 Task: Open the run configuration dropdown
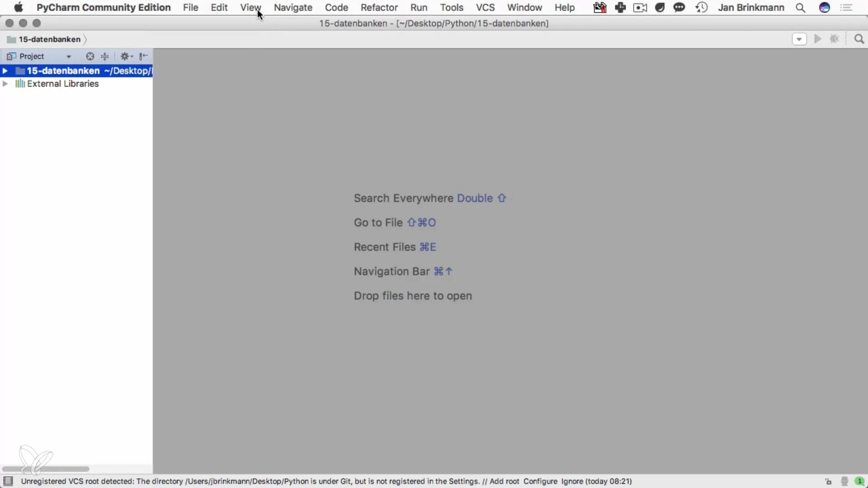[799, 39]
